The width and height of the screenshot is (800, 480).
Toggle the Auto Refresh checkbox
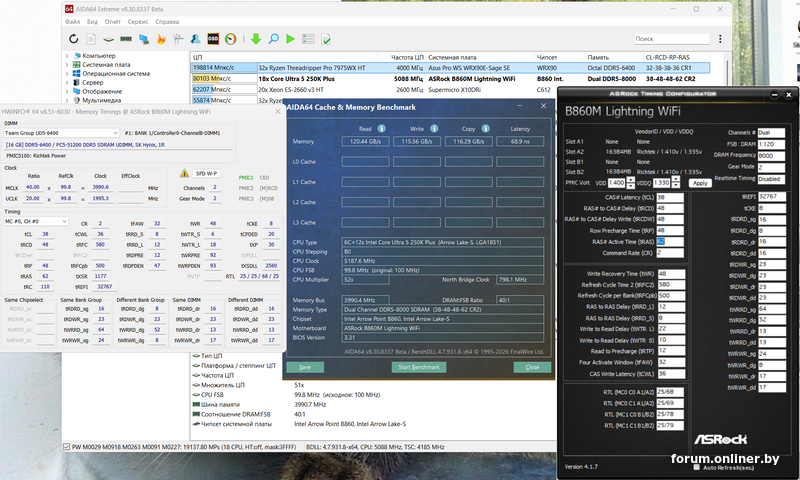[x=697, y=467]
